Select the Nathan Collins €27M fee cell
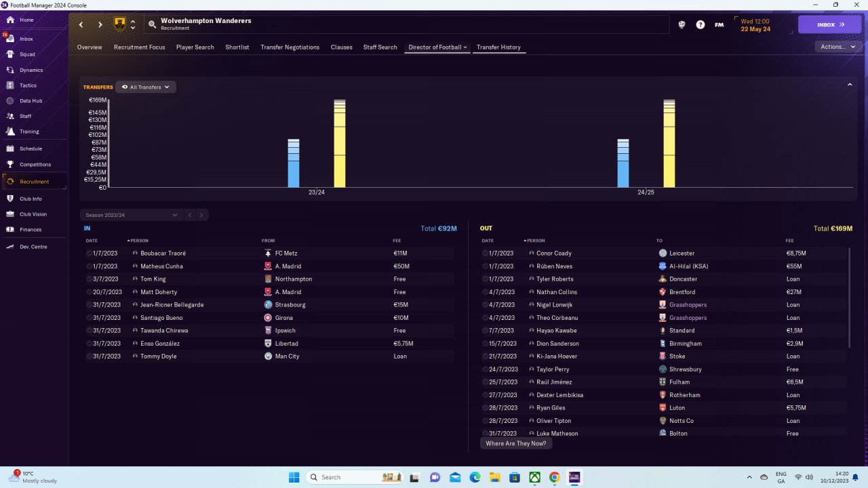868x488 pixels. 793,291
